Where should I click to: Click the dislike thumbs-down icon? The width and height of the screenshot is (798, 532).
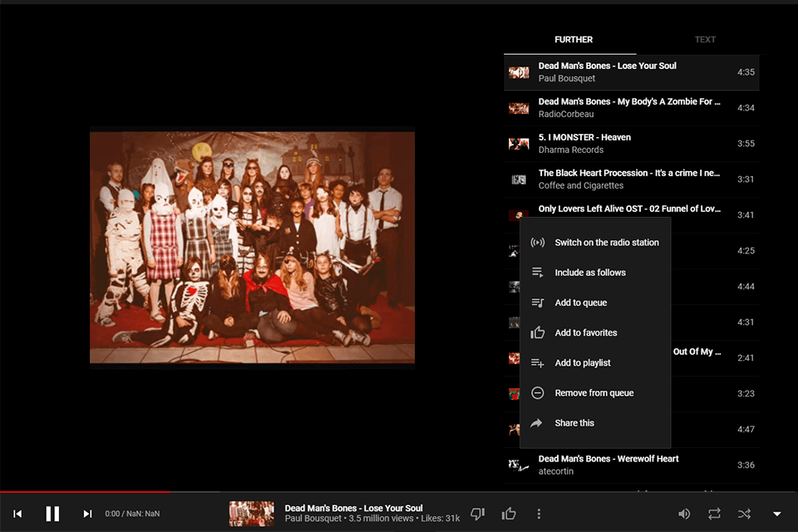[x=476, y=513]
